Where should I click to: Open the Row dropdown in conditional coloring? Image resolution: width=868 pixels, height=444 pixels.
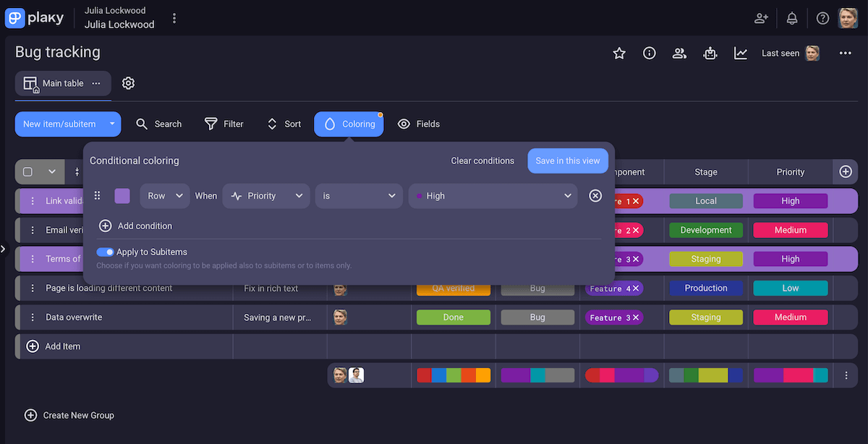coord(164,195)
